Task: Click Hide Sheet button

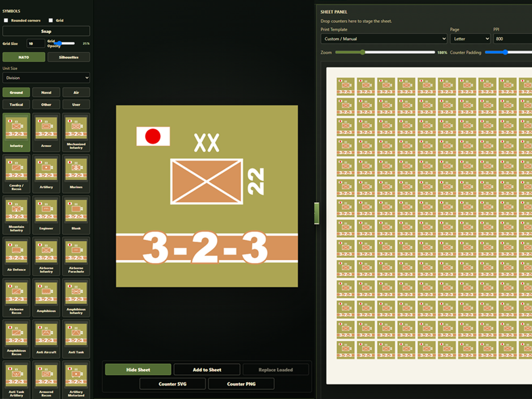Action: point(138,369)
